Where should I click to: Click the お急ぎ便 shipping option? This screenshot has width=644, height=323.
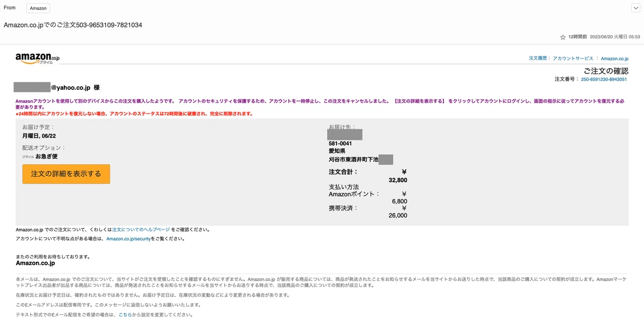coord(46,156)
